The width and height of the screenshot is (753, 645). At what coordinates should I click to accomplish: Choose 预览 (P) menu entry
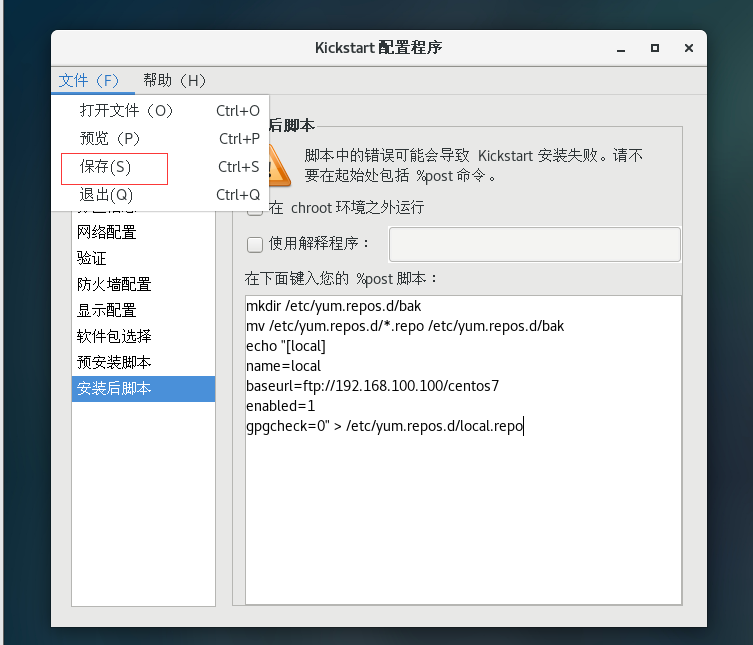click(x=160, y=138)
